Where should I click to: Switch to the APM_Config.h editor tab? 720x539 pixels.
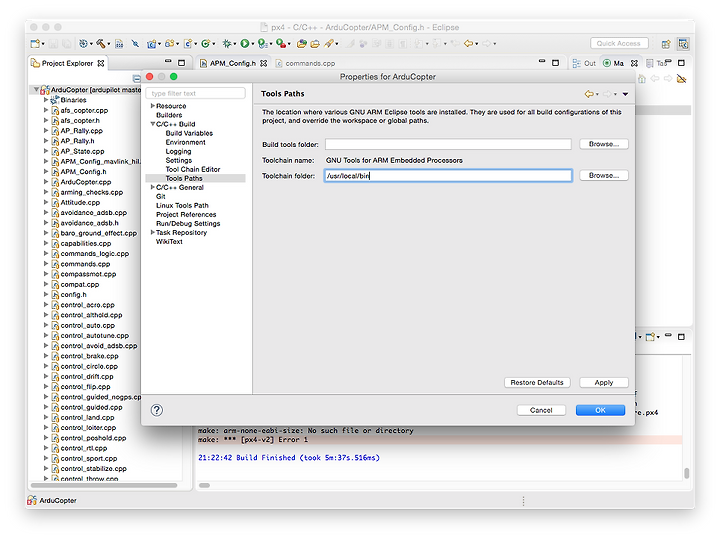tap(233, 63)
